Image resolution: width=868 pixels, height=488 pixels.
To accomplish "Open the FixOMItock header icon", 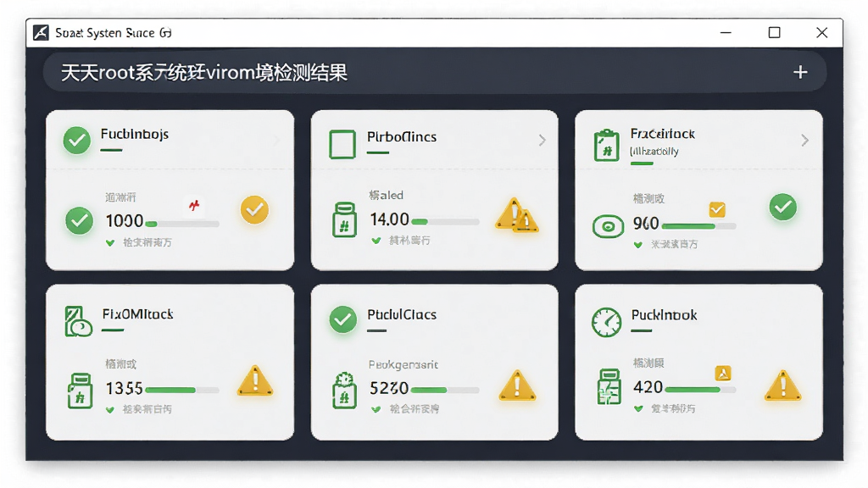I will click(78, 321).
